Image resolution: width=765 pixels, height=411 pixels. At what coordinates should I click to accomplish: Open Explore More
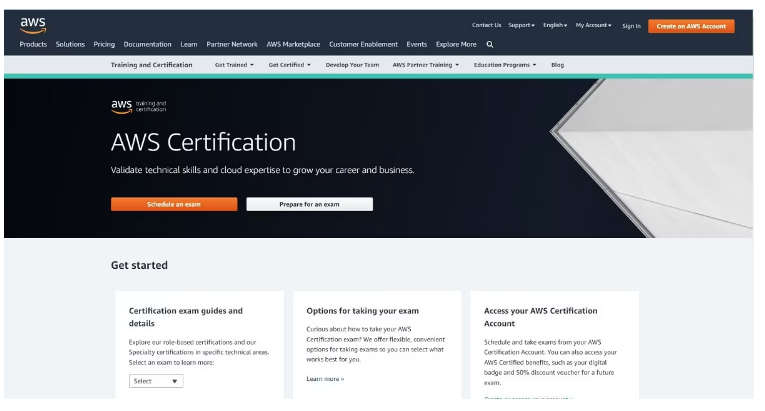[456, 44]
